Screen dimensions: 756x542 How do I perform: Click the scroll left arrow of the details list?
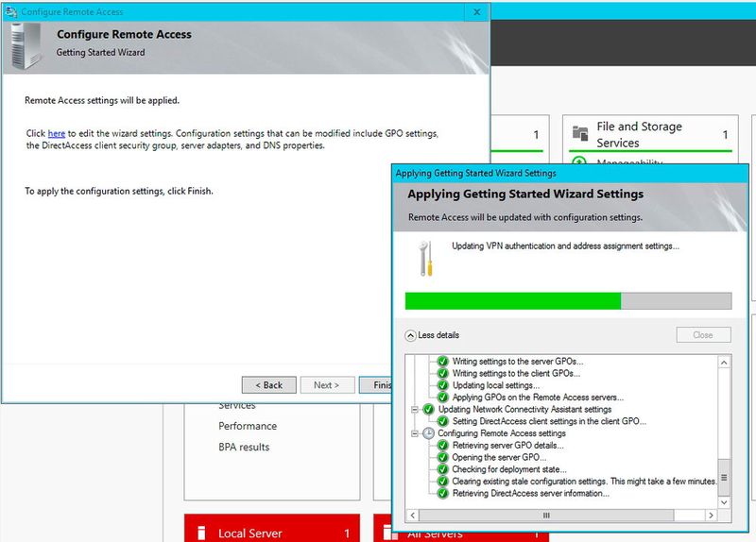point(413,515)
